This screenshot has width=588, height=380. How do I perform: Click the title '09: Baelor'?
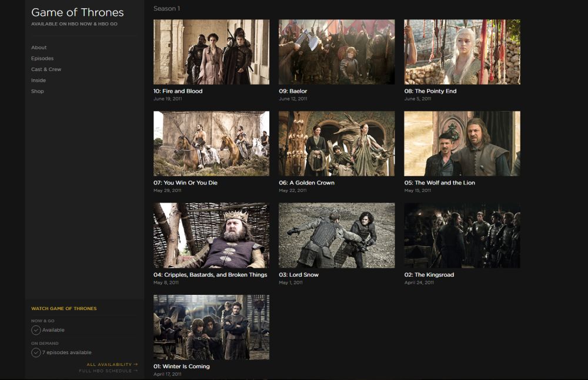click(293, 91)
